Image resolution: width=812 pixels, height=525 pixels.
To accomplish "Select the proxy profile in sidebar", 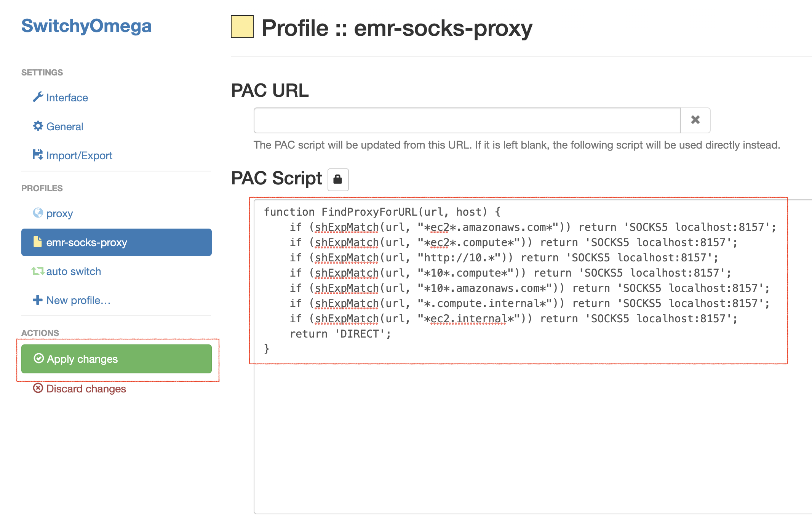I will click(59, 213).
